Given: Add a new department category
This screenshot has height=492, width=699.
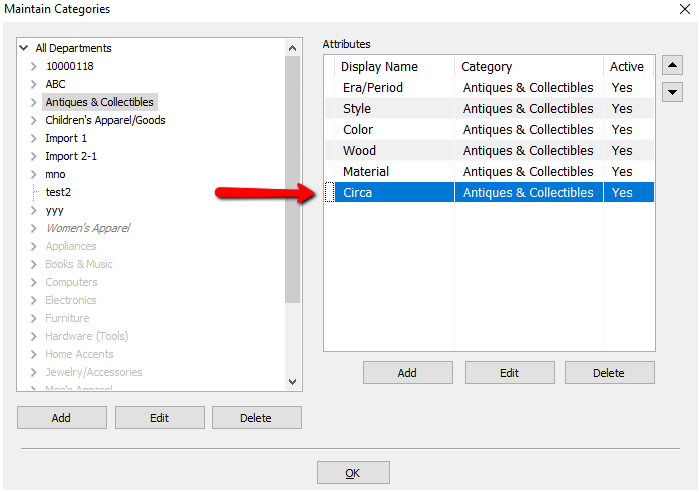Looking at the screenshot, I should click(x=62, y=418).
